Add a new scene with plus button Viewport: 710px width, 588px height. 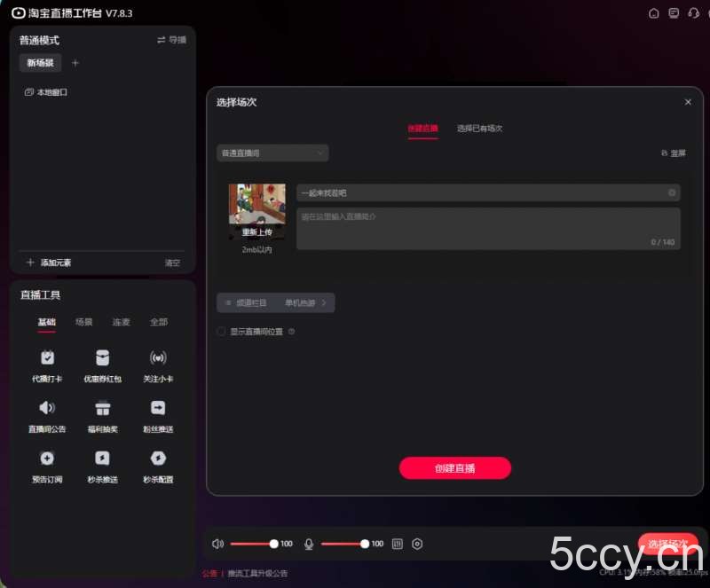tap(75, 63)
